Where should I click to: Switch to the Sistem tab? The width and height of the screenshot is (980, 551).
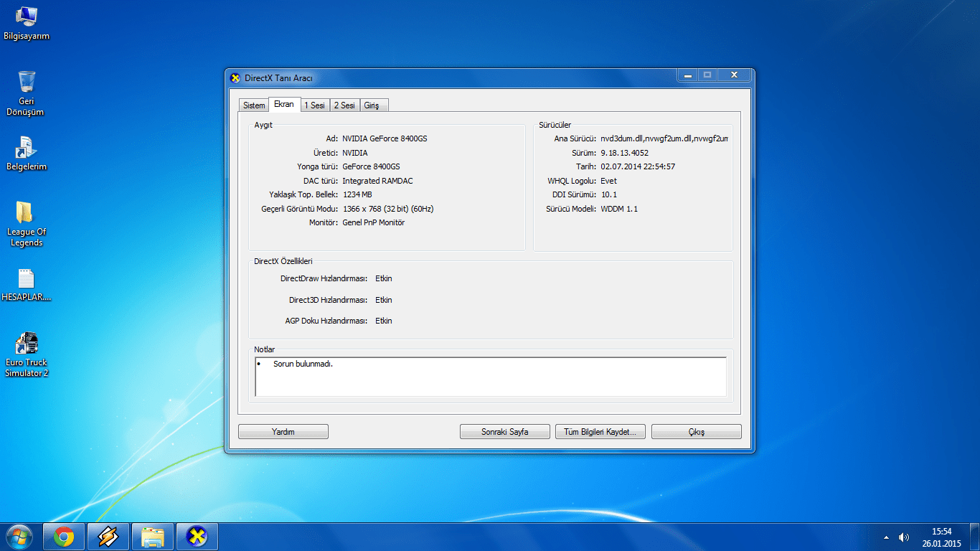pos(254,105)
